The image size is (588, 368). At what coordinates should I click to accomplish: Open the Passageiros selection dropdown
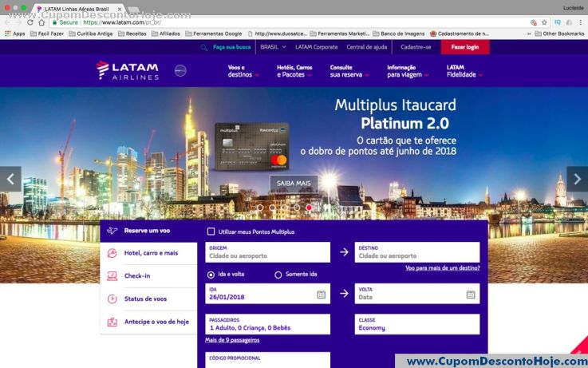coord(267,324)
